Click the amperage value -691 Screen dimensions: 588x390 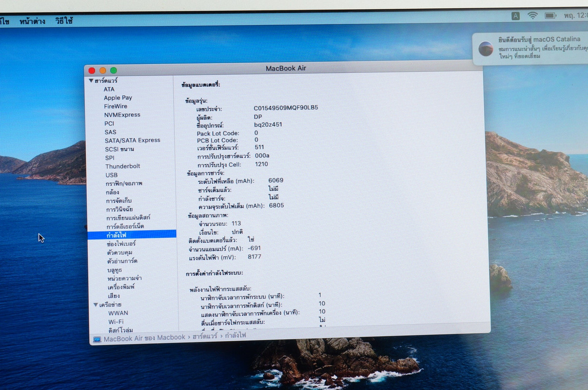tap(254, 248)
